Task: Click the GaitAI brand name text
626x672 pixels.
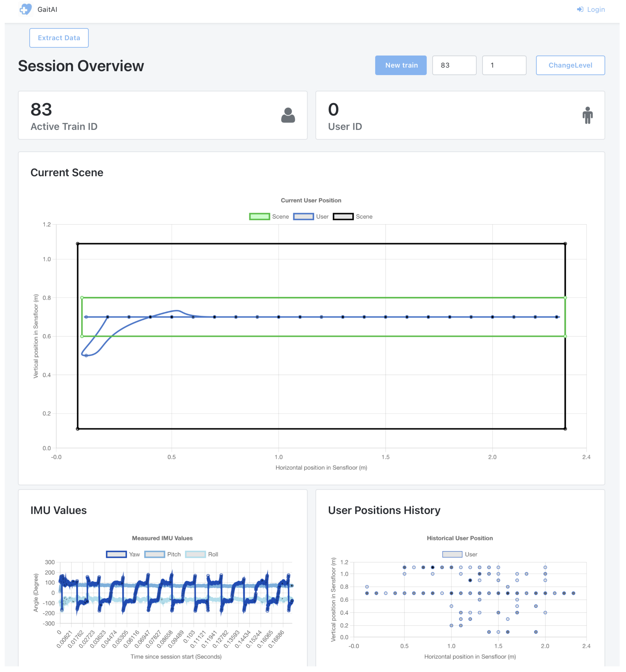Action: pos(47,9)
